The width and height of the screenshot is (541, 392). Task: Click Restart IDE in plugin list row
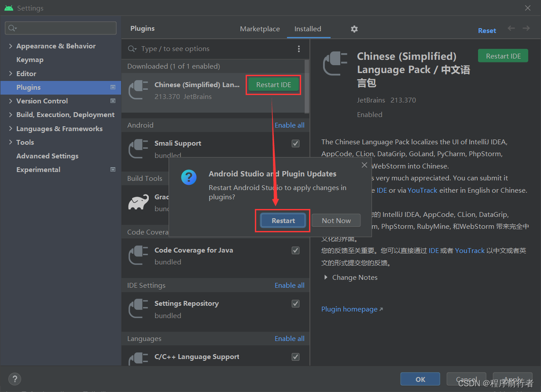coord(273,84)
